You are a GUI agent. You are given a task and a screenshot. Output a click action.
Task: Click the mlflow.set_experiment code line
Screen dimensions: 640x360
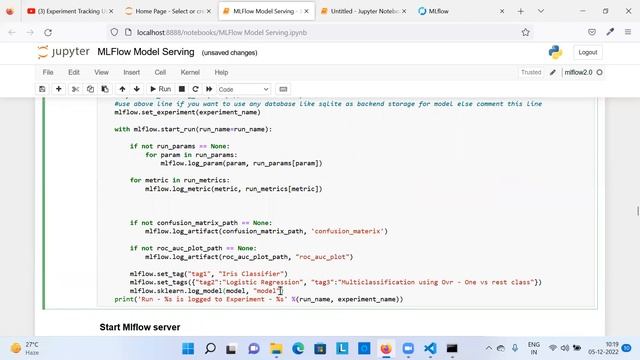click(x=187, y=112)
